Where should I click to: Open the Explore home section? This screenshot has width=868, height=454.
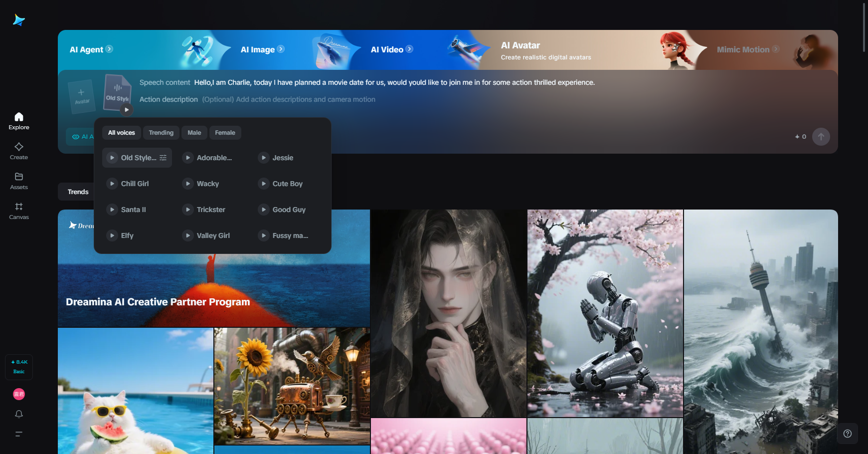pos(18,120)
